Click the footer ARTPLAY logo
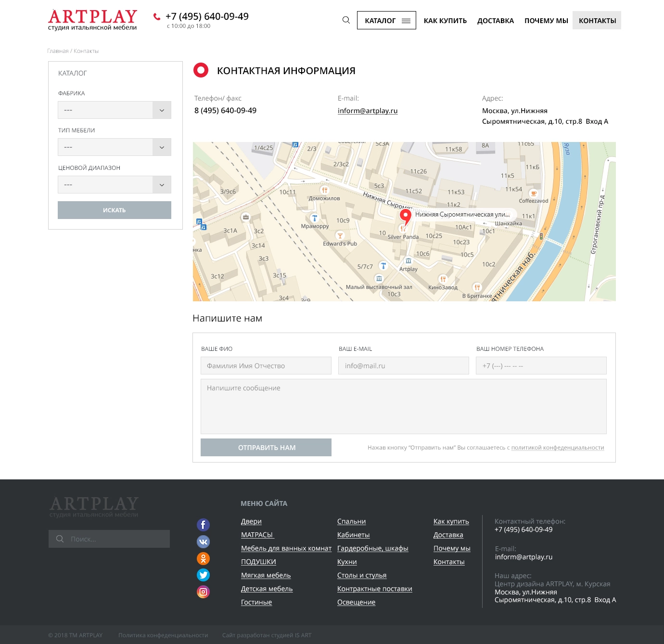 [x=94, y=507]
